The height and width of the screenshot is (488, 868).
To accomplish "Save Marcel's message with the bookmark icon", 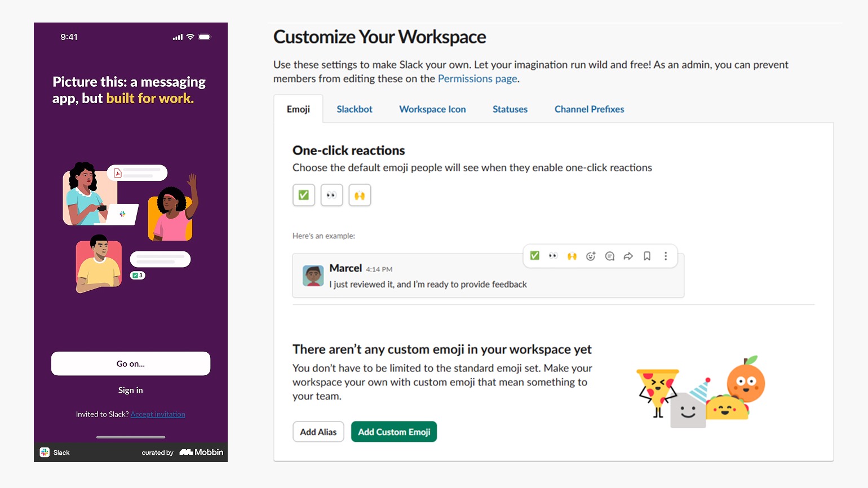I will pos(646,256).
